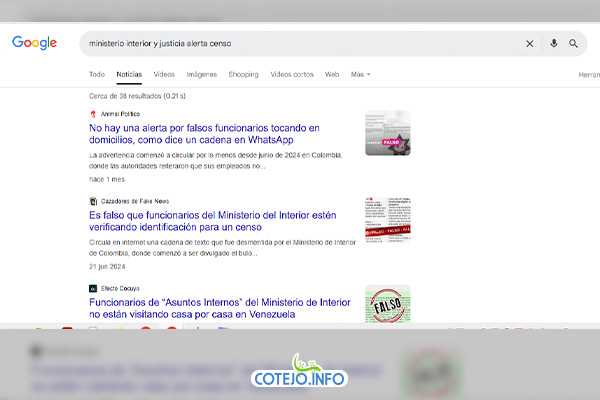The image size is (600, 400).
Task: Open the Herramientas search tools
Action: pos(589,75)
